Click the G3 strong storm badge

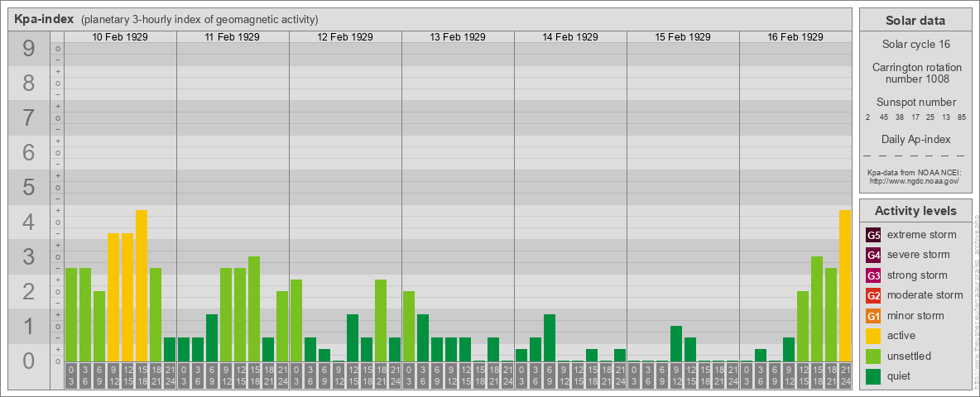[873, 275]
